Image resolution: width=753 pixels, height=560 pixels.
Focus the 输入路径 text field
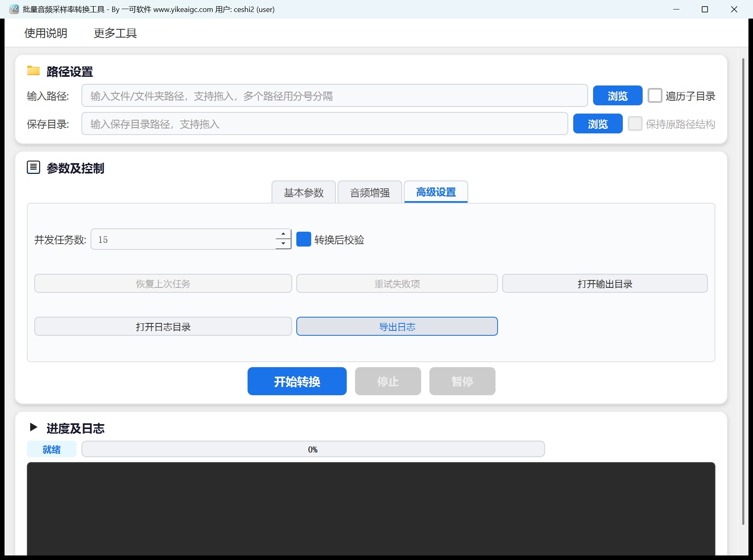point(335,95)
